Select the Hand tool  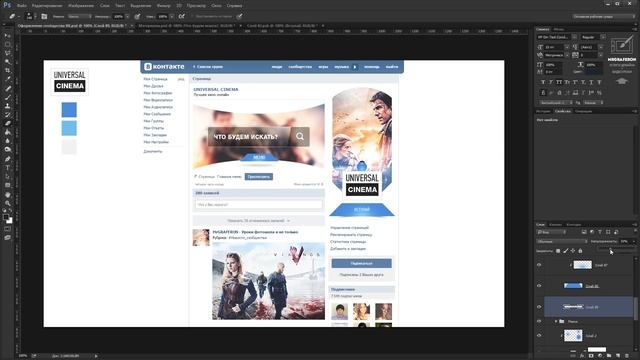click(7, 194)
